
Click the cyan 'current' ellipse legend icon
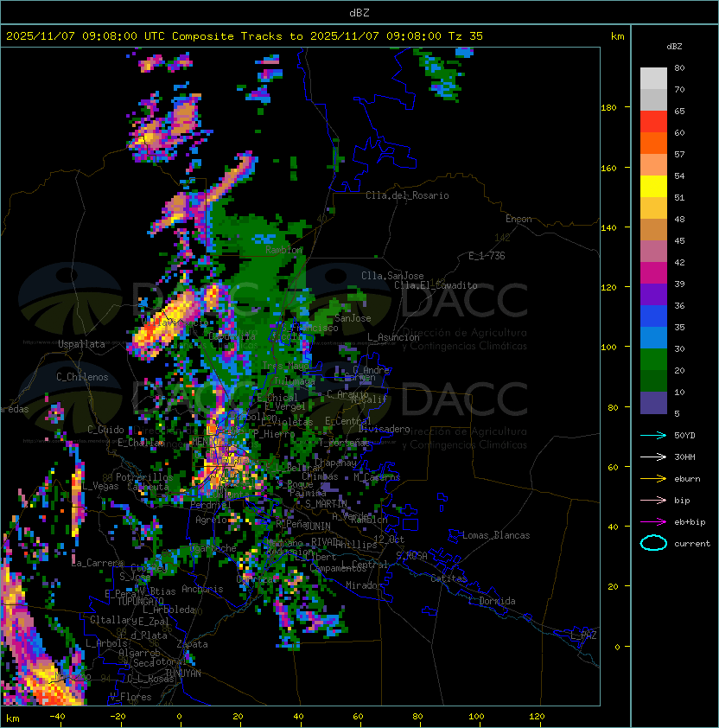[653, 543]
